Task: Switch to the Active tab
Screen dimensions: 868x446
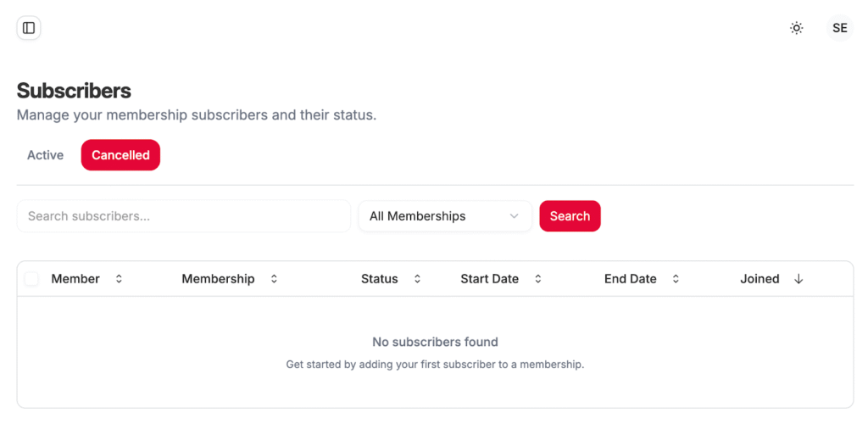Action: (46, 155)
